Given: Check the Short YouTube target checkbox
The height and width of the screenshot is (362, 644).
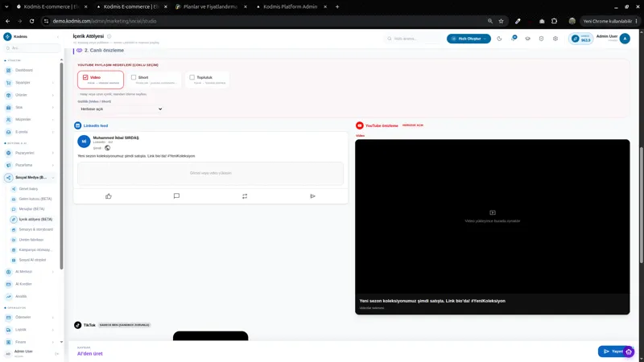Looking at the screenshot, I should pyautogui.click(x=134, y=77).
